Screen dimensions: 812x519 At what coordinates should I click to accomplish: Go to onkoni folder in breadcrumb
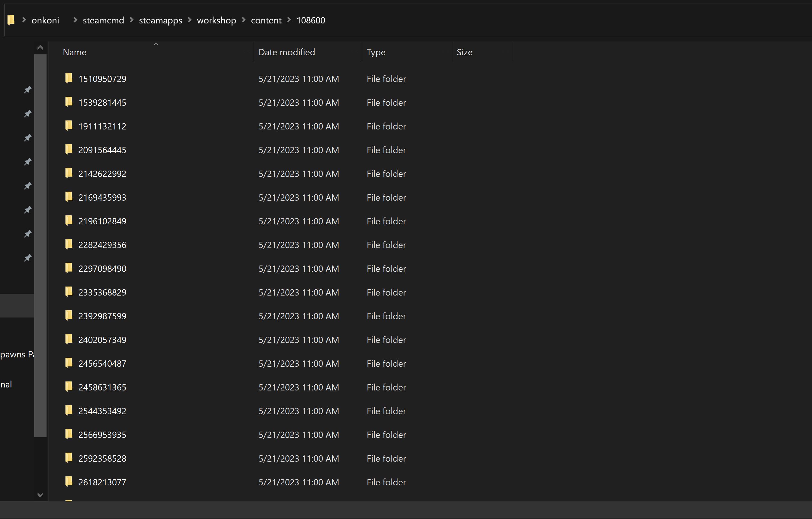click(x=45, y=20)
